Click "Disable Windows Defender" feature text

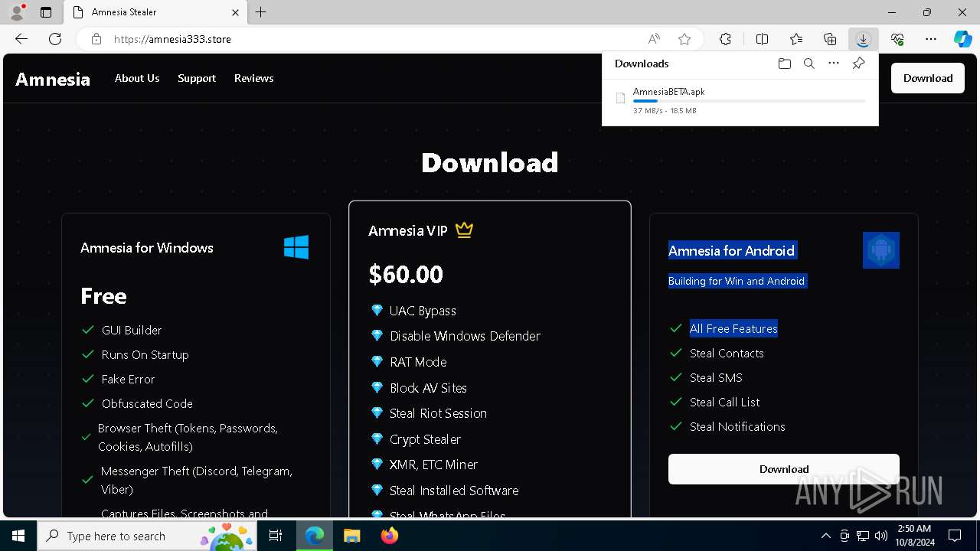[x=465, y=336]
